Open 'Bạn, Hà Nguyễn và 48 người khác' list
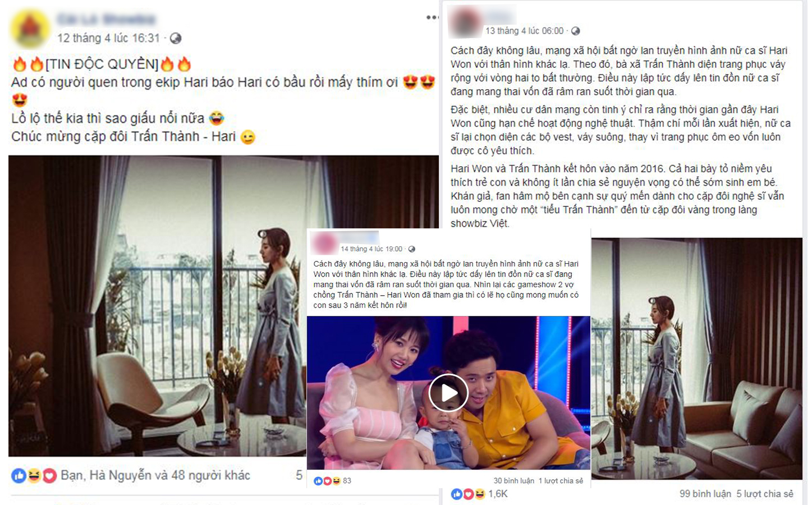The width and height of the screenshot is (812, 505). tap(155, 475)
